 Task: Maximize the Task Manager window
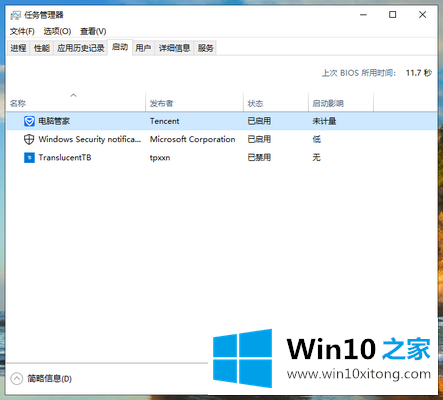[x=393, y=15]
